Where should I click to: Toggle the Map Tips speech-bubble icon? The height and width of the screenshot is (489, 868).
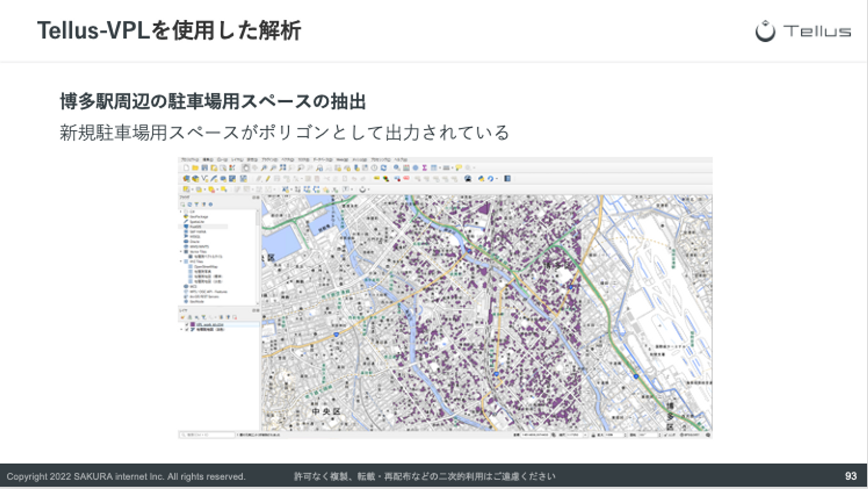pos(458,168)
